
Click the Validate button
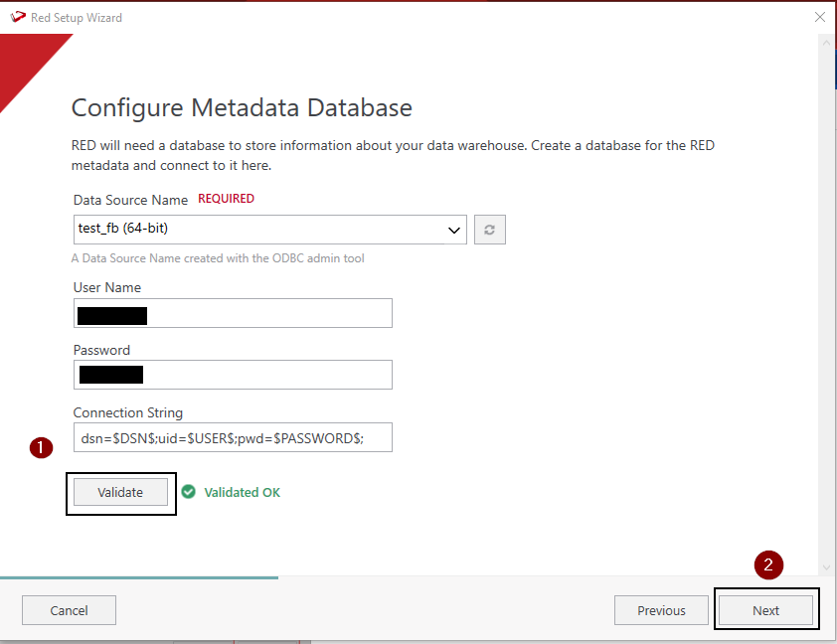(x=120, y=492)
